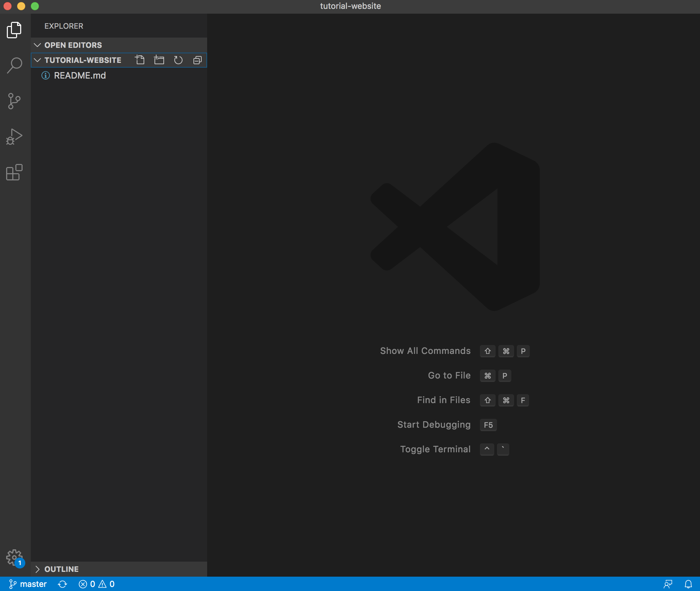Click the yellow minimize window button
This screenshot has height=591, width=700.
click(x=21, y=6)
